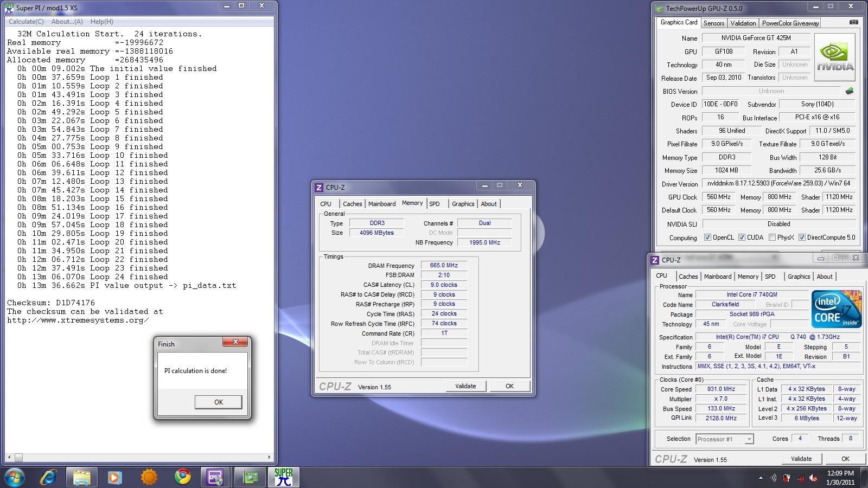Viewport: 868px width, 488px height.
Task: Open Caches tab in CPU-Z processor window
Action: click(688, 277)
